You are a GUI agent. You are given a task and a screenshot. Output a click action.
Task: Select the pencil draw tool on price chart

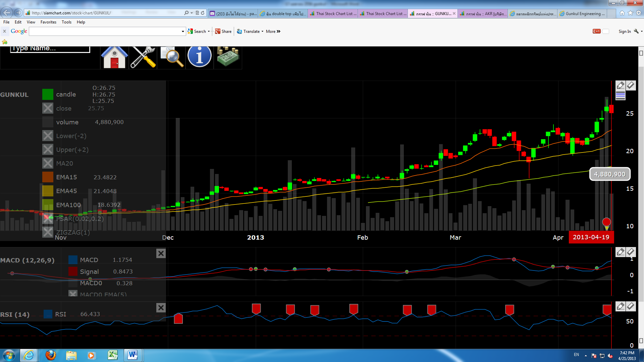[x=621, y=85]
